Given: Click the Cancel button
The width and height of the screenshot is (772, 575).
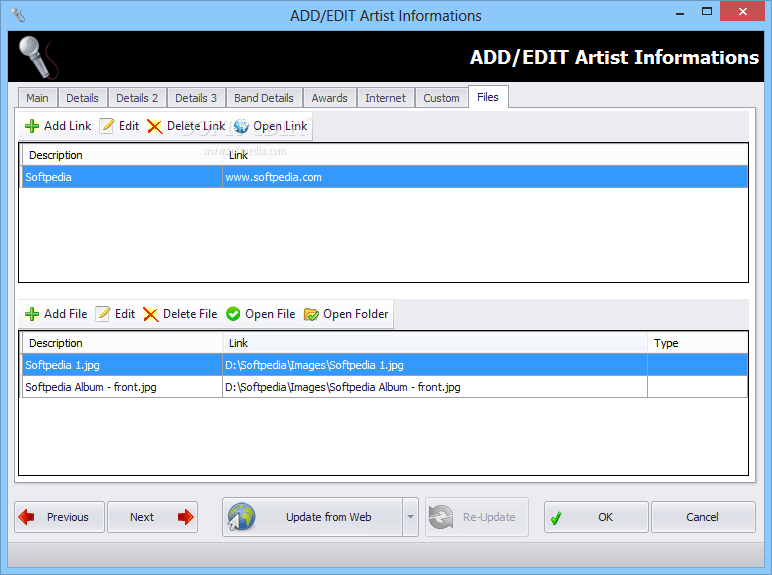Looking at the screenshot, I should (x=703, y=517).
